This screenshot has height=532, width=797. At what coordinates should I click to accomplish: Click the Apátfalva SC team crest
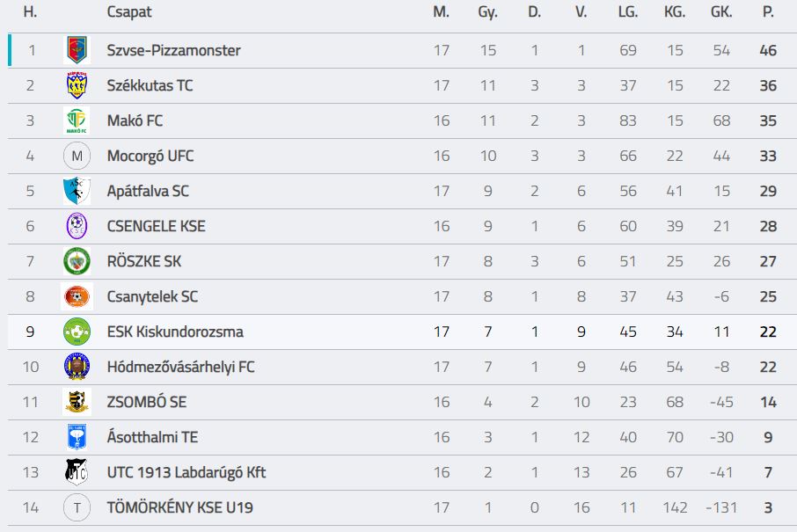point(77,191)
